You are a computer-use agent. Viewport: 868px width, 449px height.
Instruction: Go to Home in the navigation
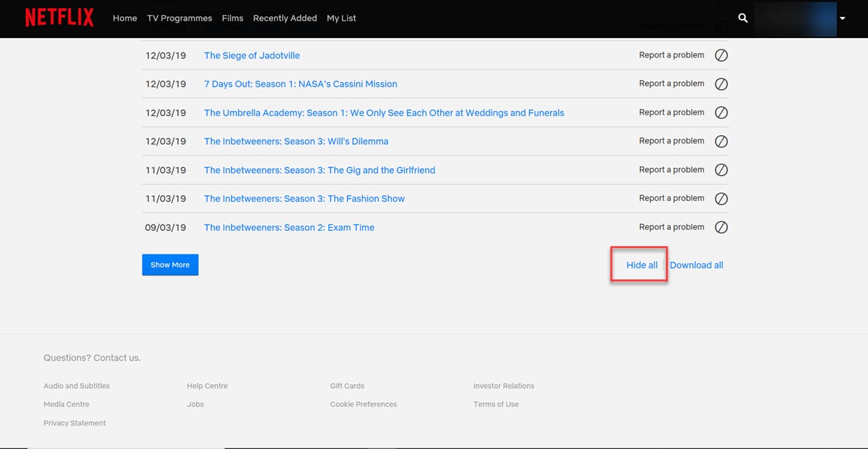coord(125,18)
